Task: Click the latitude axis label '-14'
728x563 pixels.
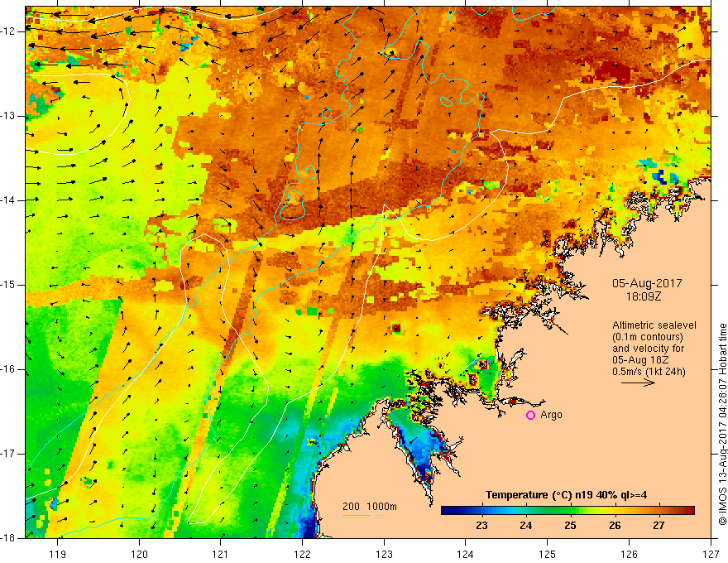Action: pos(9,200)
